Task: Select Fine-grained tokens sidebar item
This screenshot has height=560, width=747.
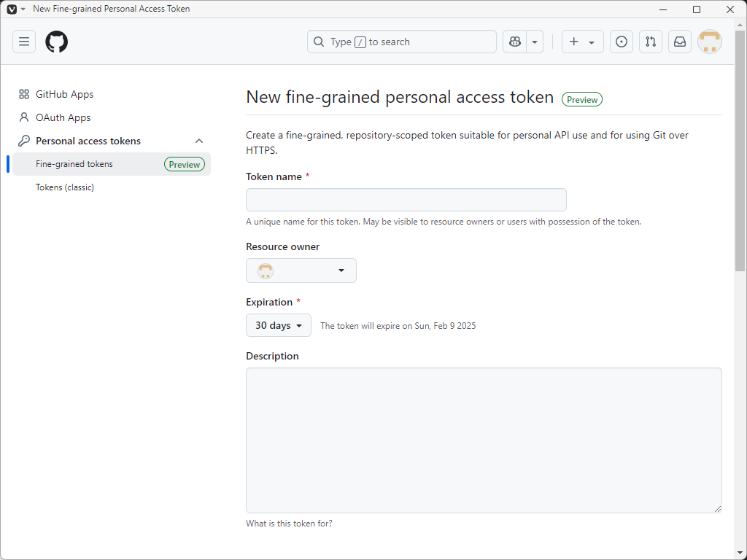Action: tap(74, 164)
